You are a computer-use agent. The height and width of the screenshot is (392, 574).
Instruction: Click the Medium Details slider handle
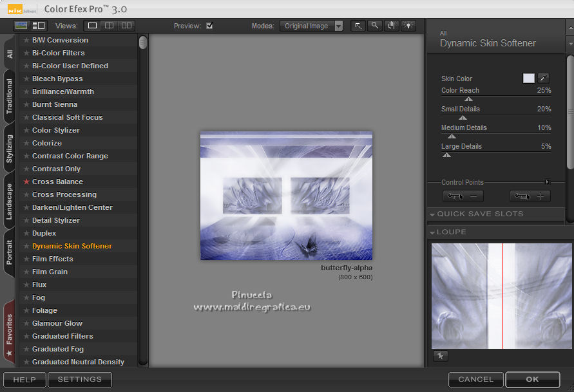(x=452, y=136)
